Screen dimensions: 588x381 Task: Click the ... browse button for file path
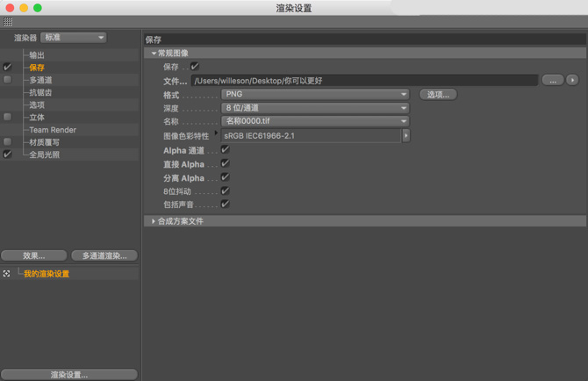point(553,80)
